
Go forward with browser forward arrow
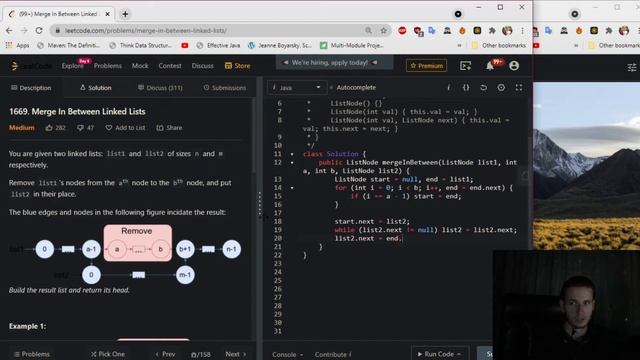click(24, 31)
